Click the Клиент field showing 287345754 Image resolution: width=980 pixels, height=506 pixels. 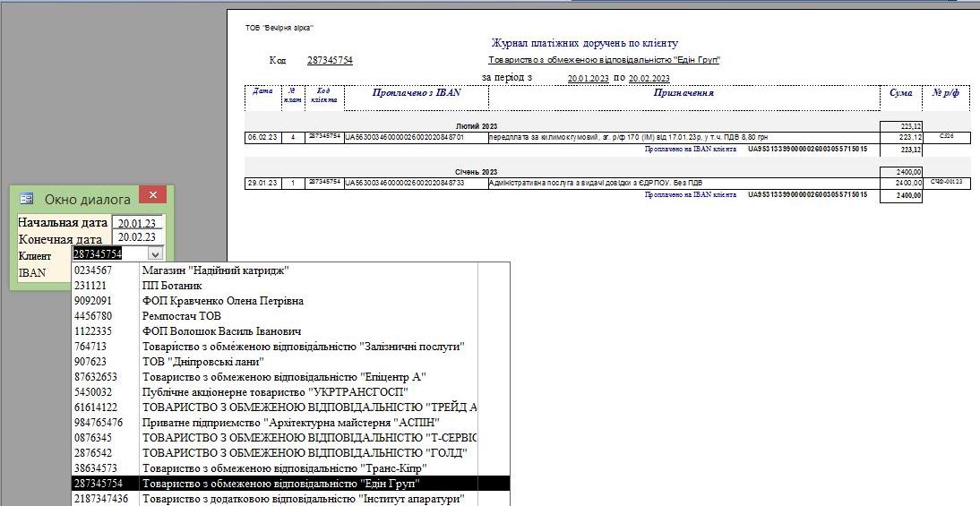tap(110, 253)
